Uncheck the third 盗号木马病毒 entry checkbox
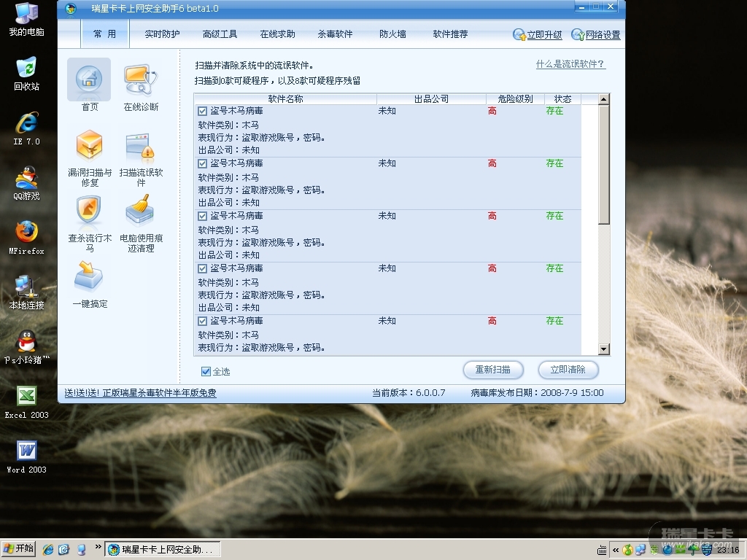747x560 pixels. pos(203,216)
